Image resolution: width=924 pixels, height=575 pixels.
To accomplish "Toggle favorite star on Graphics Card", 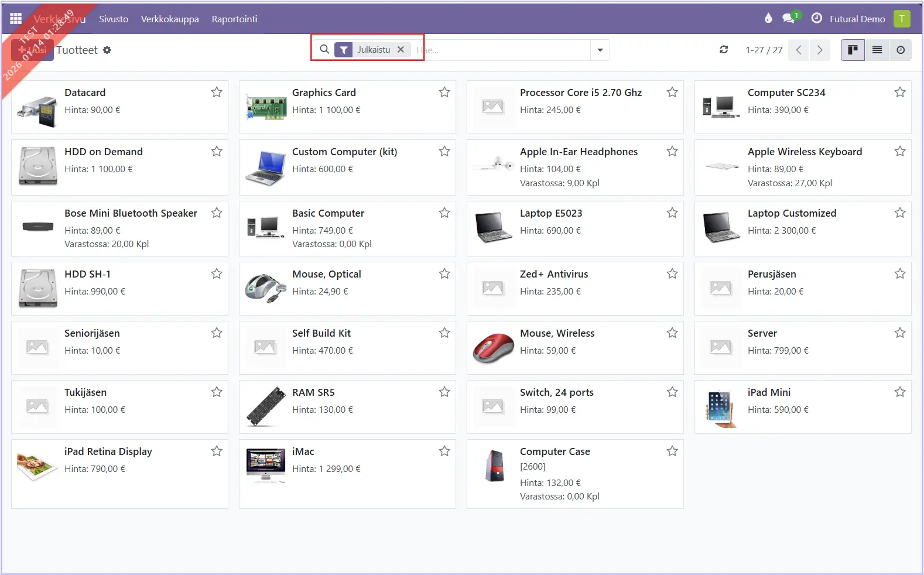I will (444, 93).
